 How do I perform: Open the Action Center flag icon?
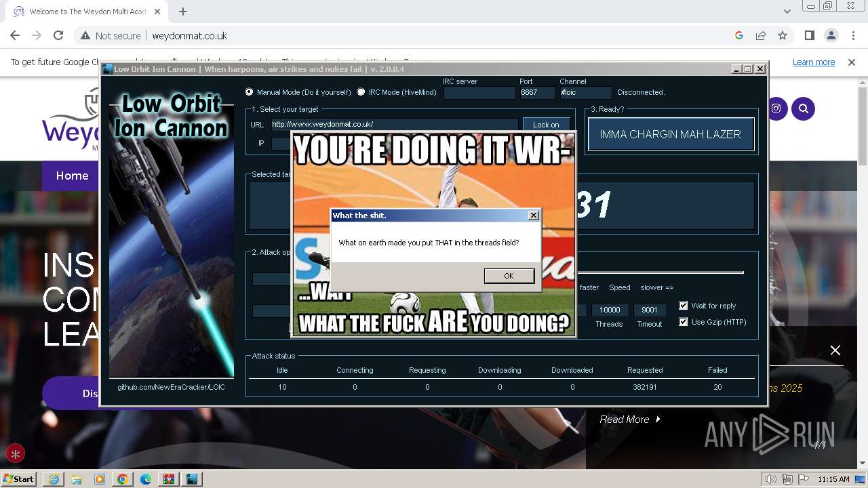[x=802, y=479]
